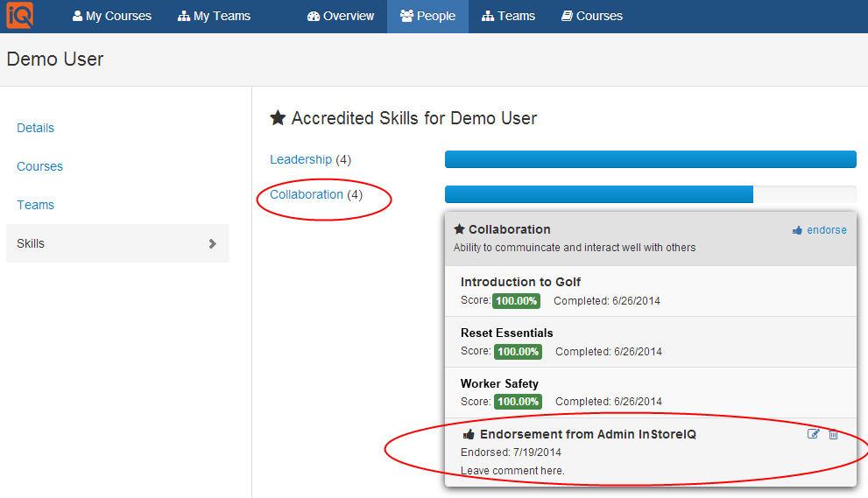Viewport: 868px width, 498px height.
Task: Open My Courses in top navigation
Action: pyautogui.click(x=112, y=16)
